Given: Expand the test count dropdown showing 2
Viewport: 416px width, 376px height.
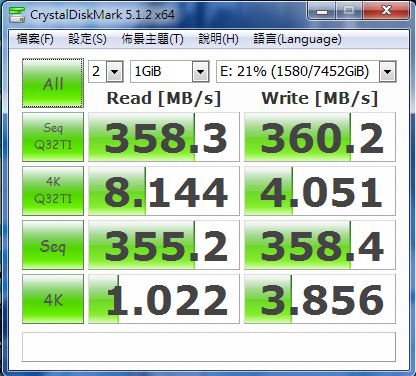Looking at the screenshot, I should (115, 72).
